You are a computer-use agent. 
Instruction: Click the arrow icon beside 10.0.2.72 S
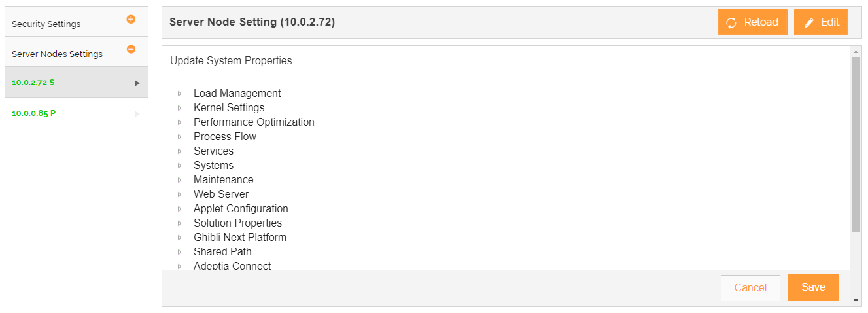[137, 83]
